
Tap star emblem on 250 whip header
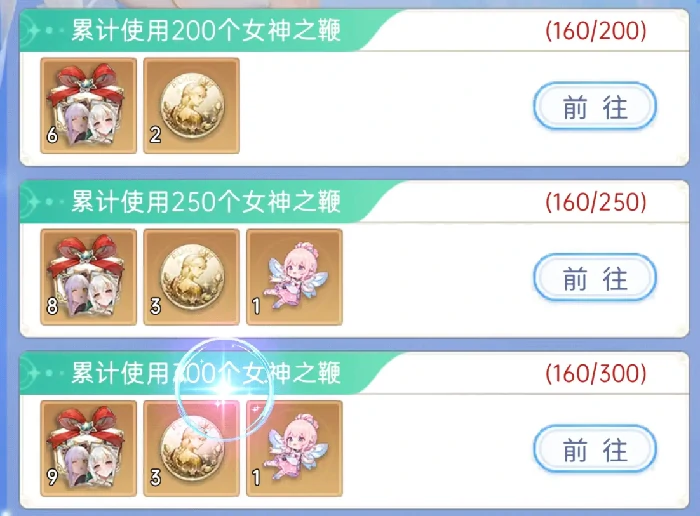point(31,202)
